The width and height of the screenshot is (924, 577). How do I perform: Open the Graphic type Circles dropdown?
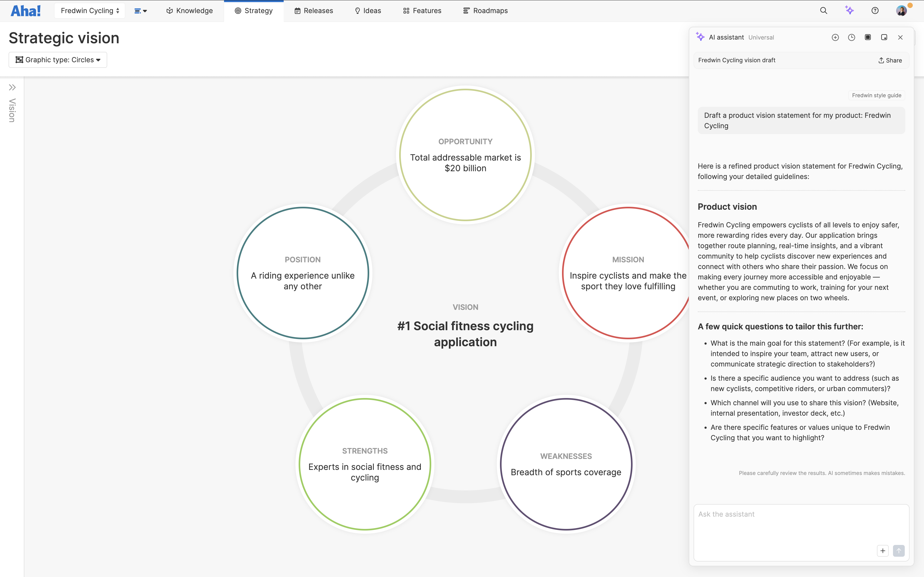[x=57, y=60]
